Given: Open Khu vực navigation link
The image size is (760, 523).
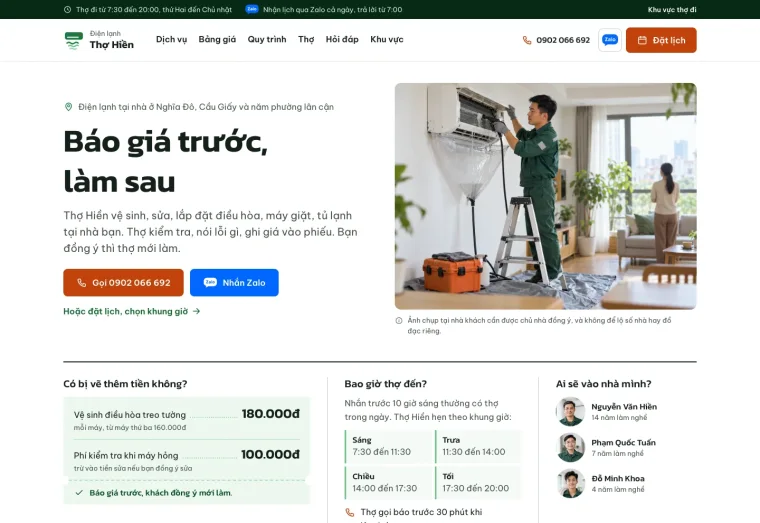Looking at the screenshot, I should pos(387,40).
